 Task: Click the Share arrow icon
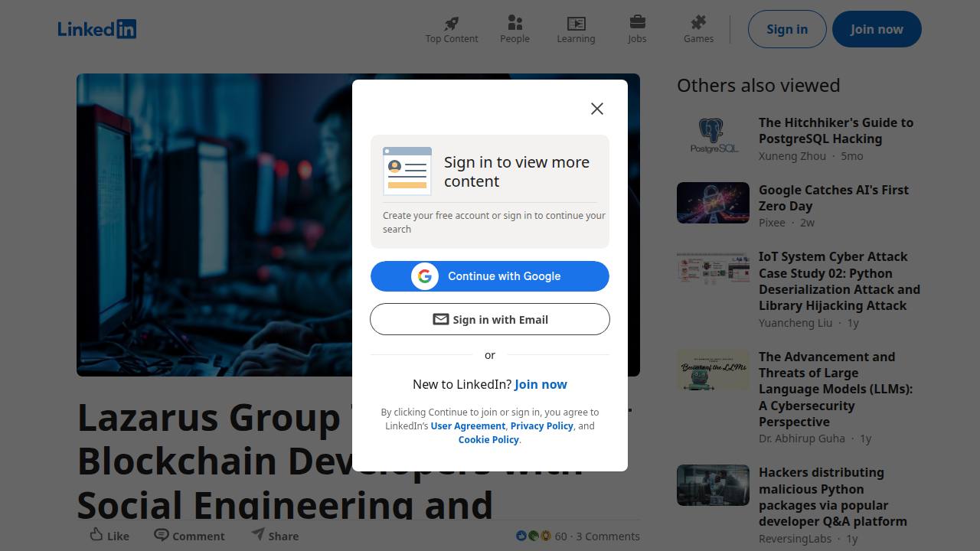tap(258, 534)
